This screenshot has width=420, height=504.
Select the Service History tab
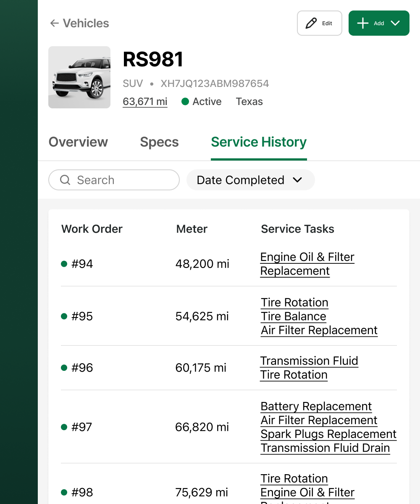[x=259, y=142]
